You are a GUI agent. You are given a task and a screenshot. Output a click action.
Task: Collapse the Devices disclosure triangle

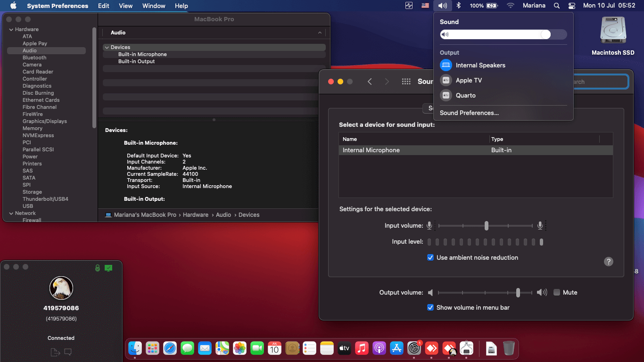[x=107, y=47]
